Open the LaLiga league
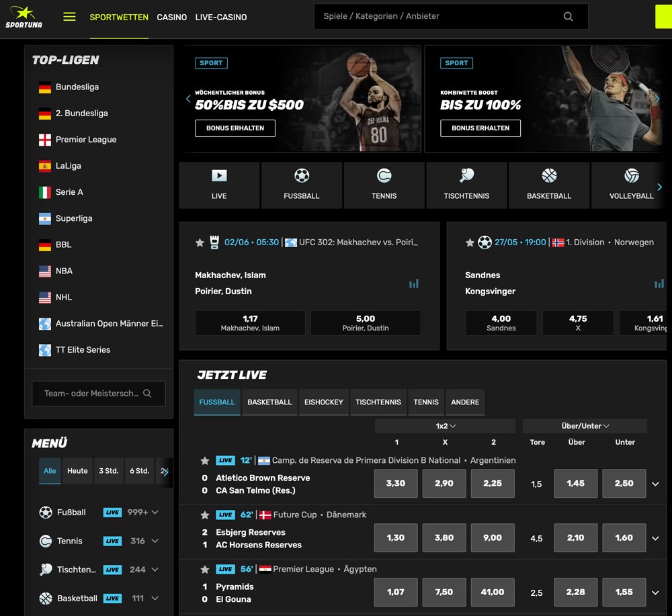The width and height of the screenshot is (672, 616). point(68,166)
